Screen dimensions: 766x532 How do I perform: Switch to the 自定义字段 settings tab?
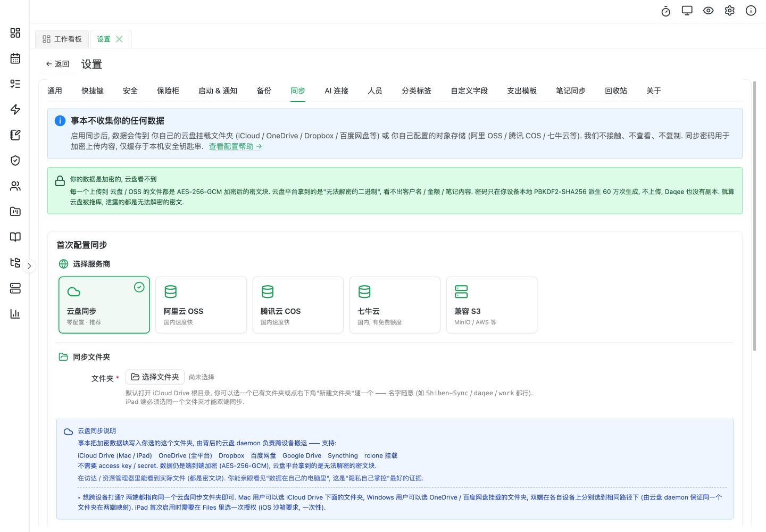(469, 91)
